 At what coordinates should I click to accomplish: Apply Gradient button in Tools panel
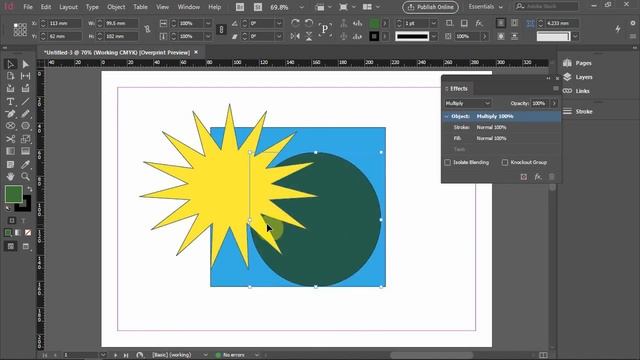pos(18,233)
